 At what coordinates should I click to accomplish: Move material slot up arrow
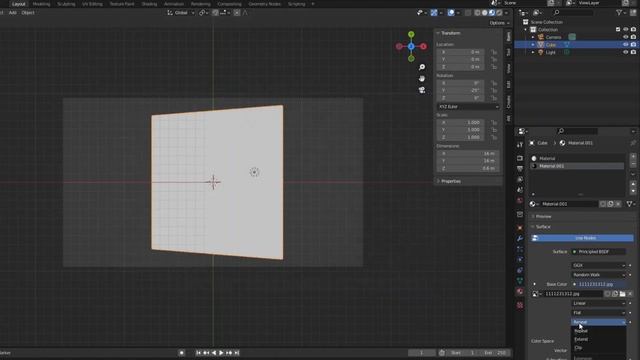click(633, 184)
